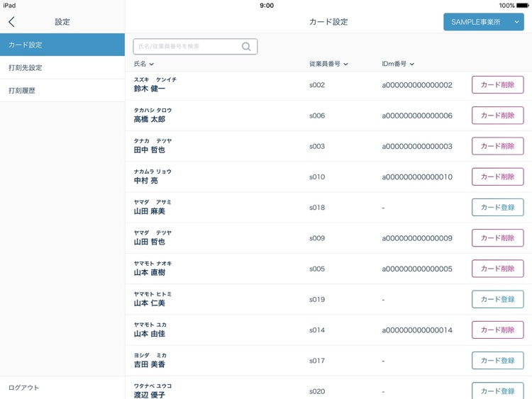Image resolution: width=532 pixels, height=399 pixels.
Task: Go back using the back arrow
Action: click(11, 22)
